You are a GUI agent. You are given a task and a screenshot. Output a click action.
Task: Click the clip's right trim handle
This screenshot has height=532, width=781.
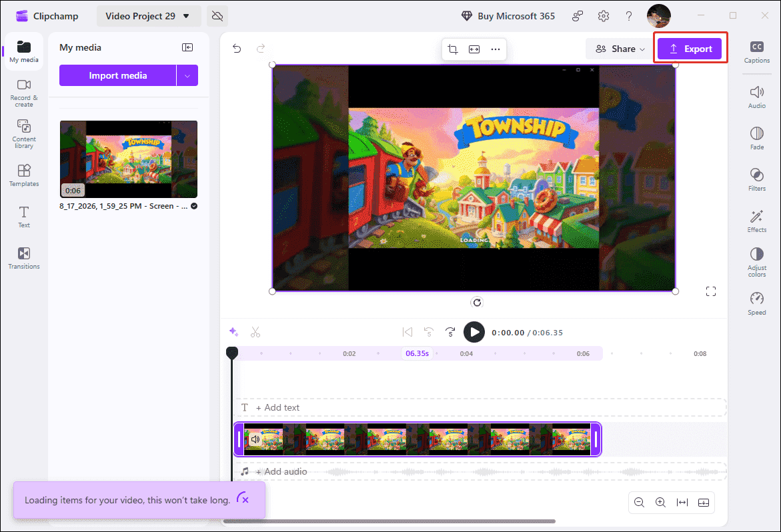[596, 439]
